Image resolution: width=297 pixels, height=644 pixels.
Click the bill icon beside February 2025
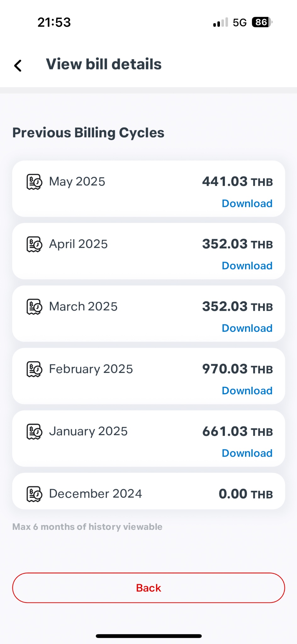pyautogui.click(x=34, y=369)
